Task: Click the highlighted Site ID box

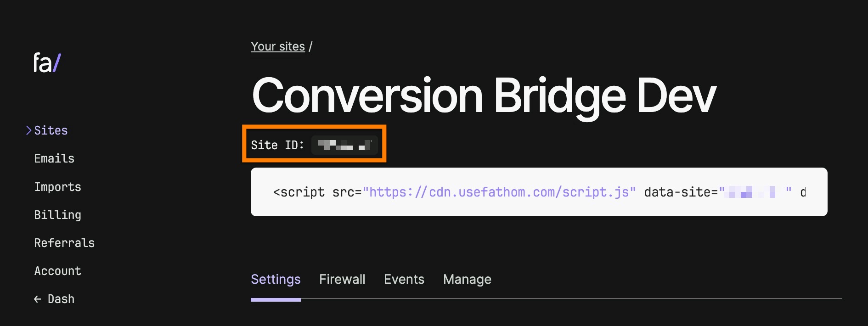Action: [x=314, y=143]
